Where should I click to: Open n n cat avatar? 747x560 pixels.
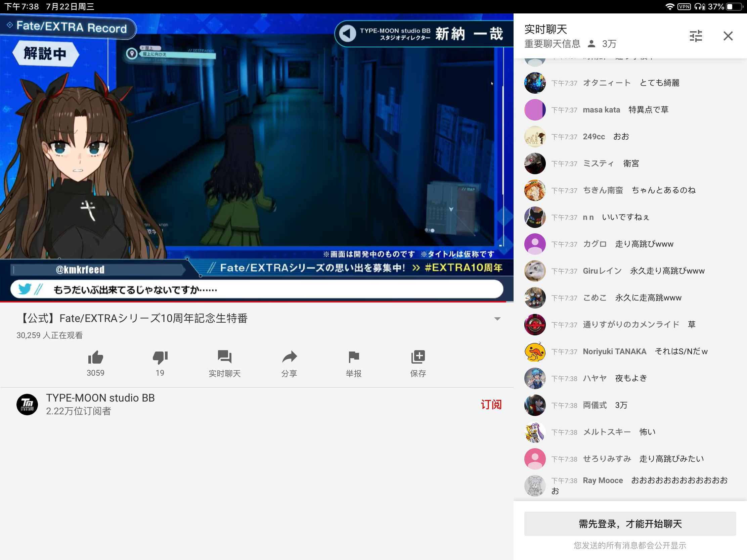pos(535,217)
